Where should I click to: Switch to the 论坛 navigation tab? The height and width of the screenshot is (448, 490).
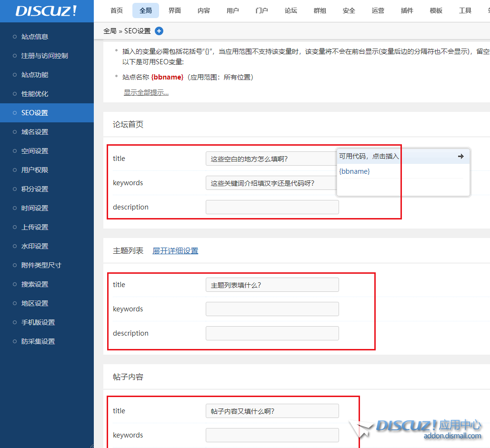coord(291,10)
